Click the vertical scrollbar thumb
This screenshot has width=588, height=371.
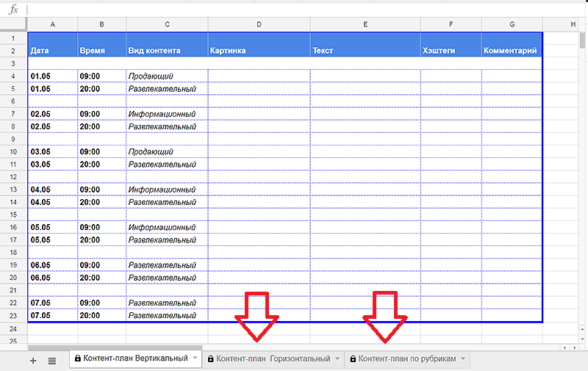click(x=582, y=40)
